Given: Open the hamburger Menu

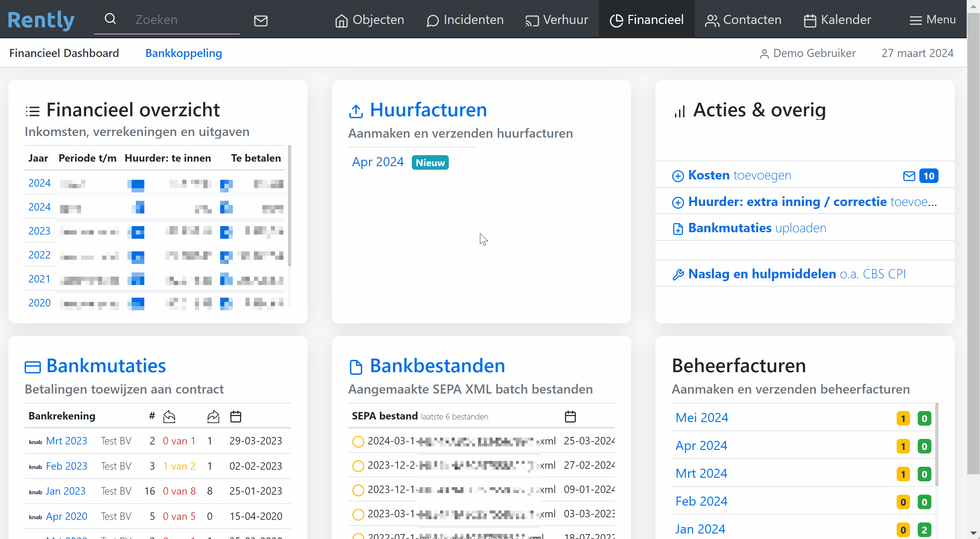Looking at the screenshot, I should point(932,20).
